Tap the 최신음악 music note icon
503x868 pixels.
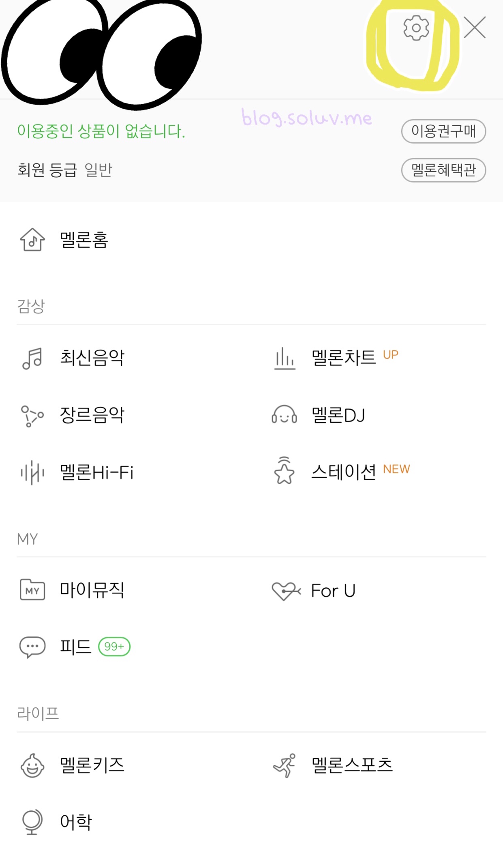point(32,358)
